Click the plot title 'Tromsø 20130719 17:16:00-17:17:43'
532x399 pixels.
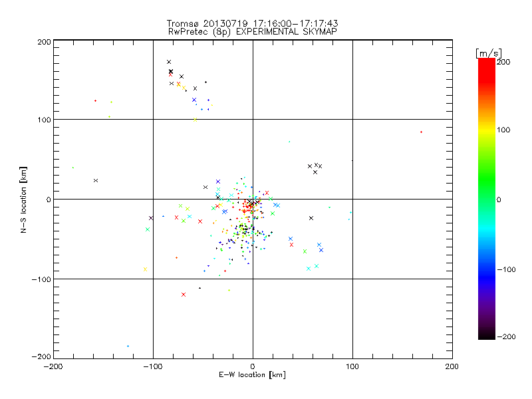point(252,23)
